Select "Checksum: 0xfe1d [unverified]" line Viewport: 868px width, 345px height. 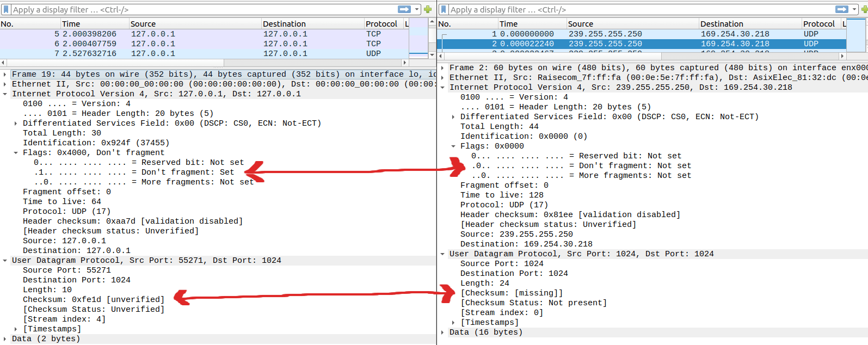93,299
